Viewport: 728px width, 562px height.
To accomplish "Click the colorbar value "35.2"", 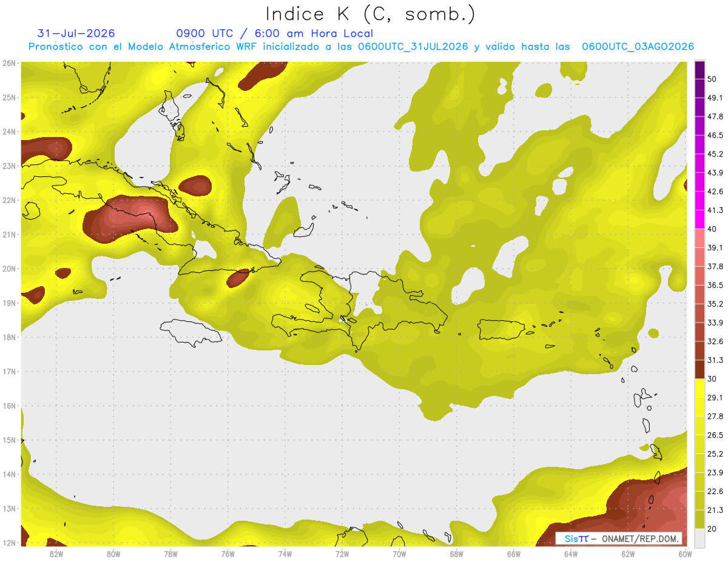I will (x=715, y=304).
